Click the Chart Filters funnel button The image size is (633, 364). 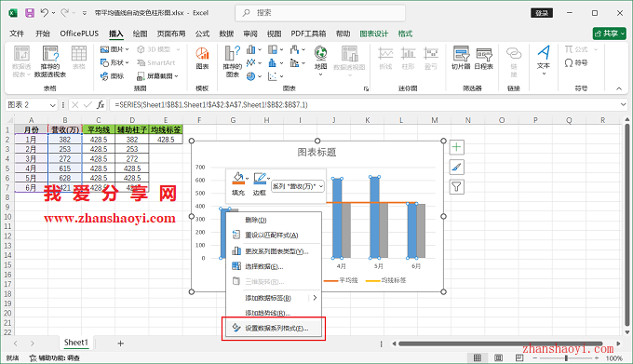[456, 186]
